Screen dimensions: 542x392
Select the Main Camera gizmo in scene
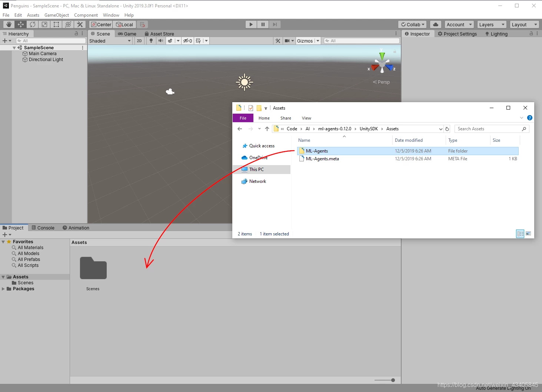tap(170, 91)
